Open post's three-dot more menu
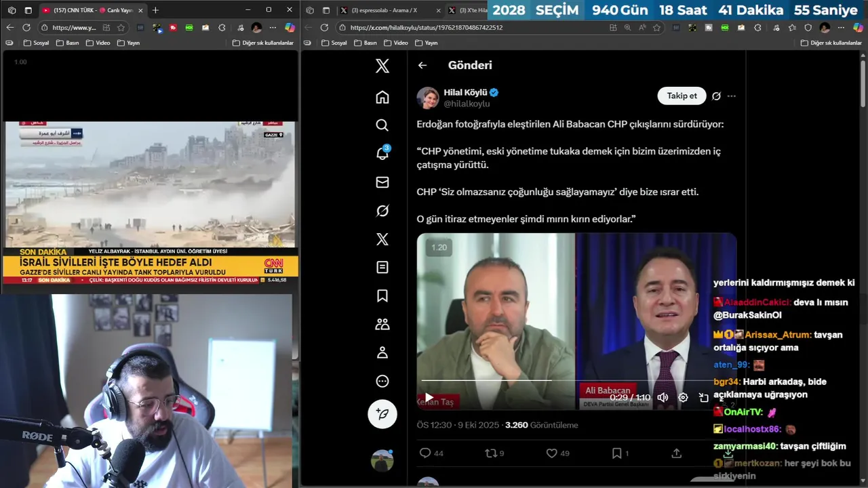This screenshot has height=488, width=868. coord(732,96)
